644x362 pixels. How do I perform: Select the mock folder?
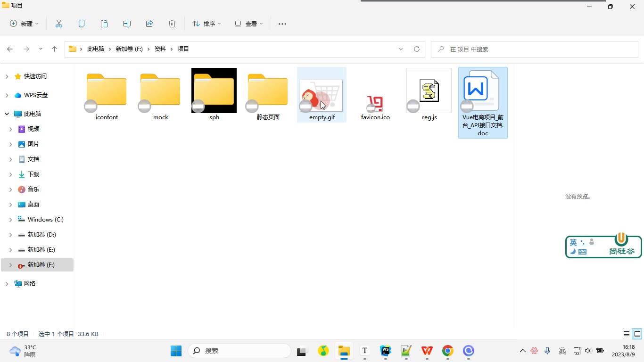pos(160,95)
